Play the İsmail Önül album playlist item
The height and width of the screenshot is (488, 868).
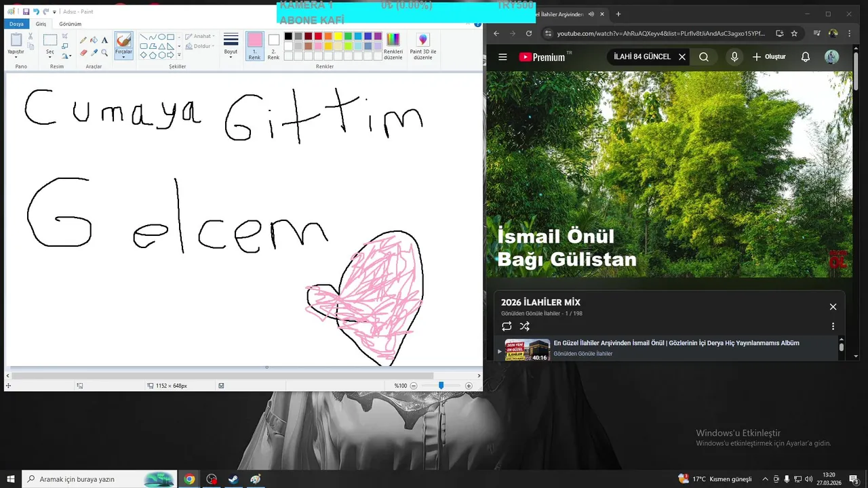pos(668,348)
